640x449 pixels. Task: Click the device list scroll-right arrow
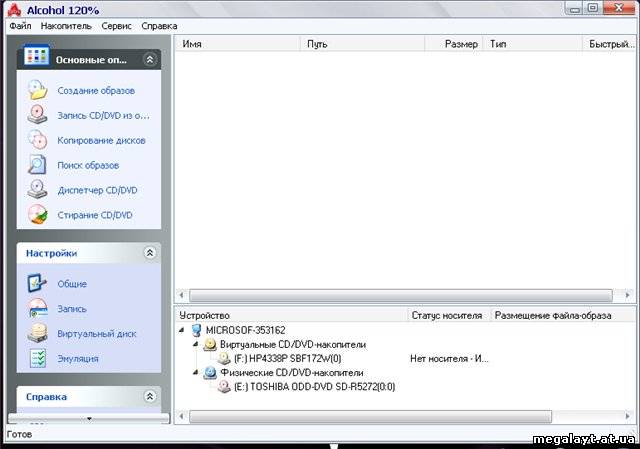pyautogui.click(x=627, y=416)
